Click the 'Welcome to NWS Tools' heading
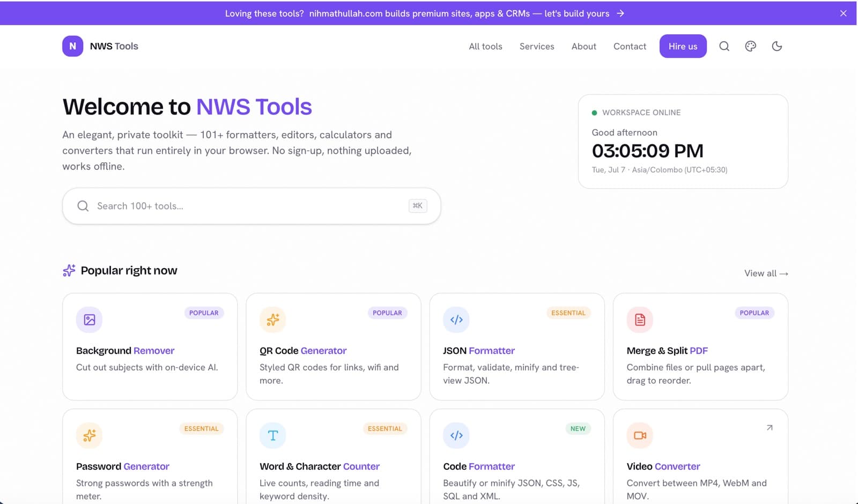Screen dimensions: 858x504 pos(187,107)
